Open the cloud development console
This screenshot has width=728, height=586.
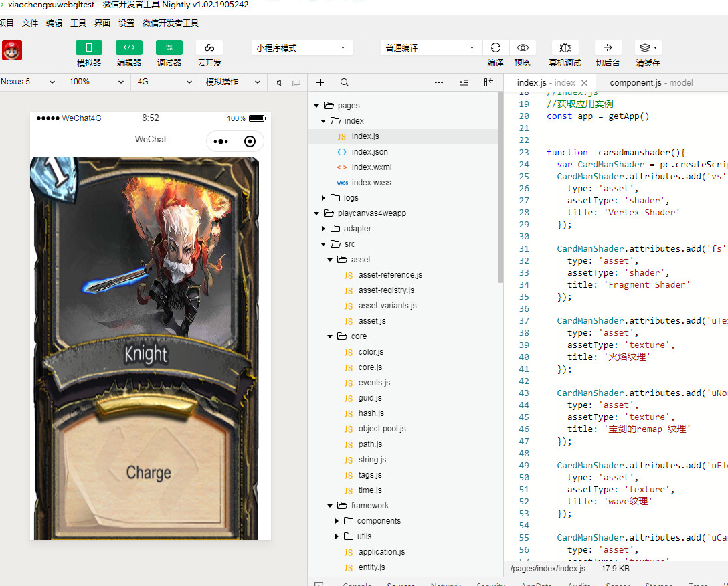click(x=209, y=48)
